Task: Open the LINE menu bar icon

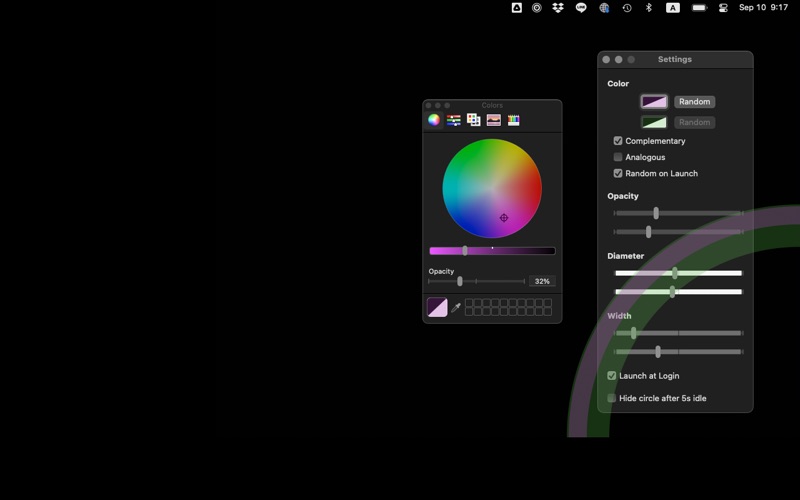Action: point(581,8)
